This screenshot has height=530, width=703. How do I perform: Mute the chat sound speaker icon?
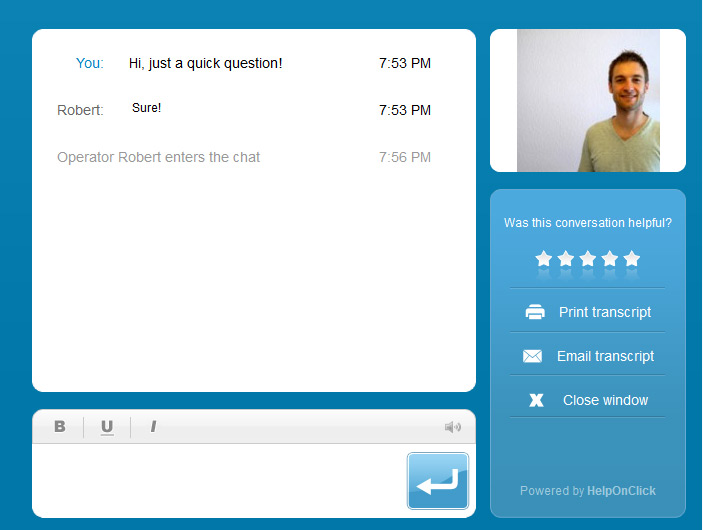pos(453,427)
